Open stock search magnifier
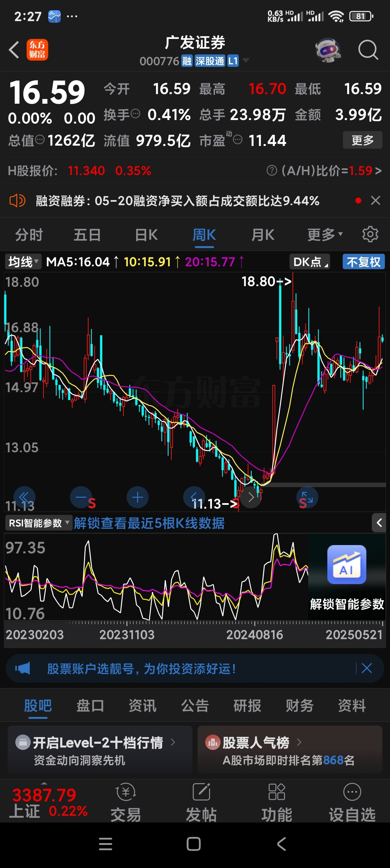The height and width of the screenshot is (868, 390). tap(368, 50)
